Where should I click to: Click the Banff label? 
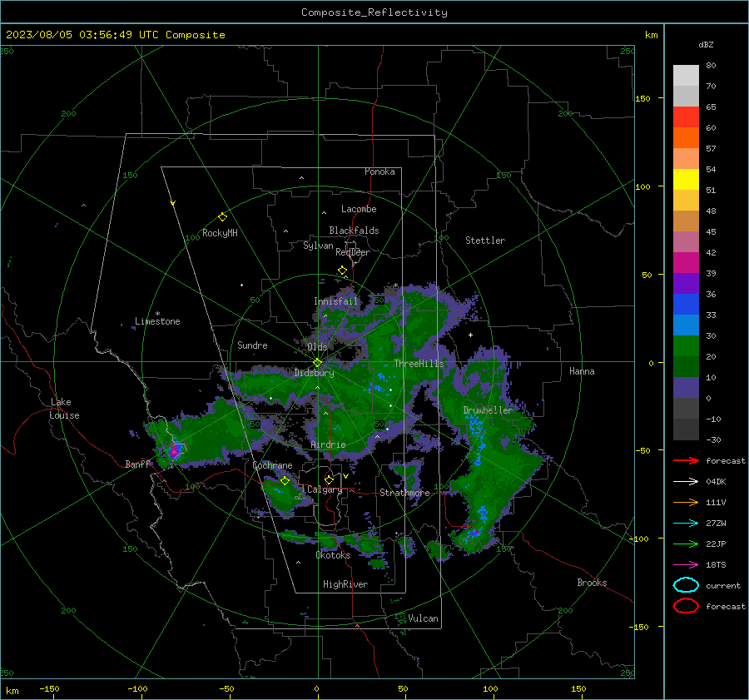coord(137,464)
